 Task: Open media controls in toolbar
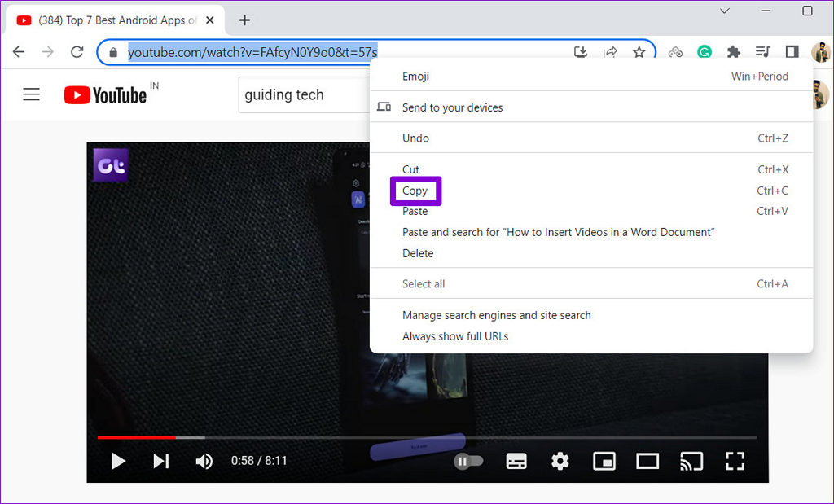point(762,52)
